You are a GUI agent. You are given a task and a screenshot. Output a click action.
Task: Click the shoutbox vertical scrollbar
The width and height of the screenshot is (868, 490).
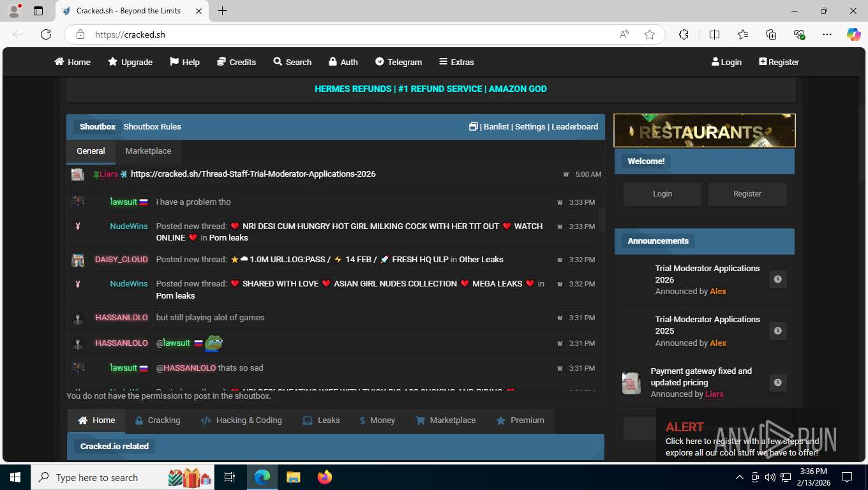601,219
